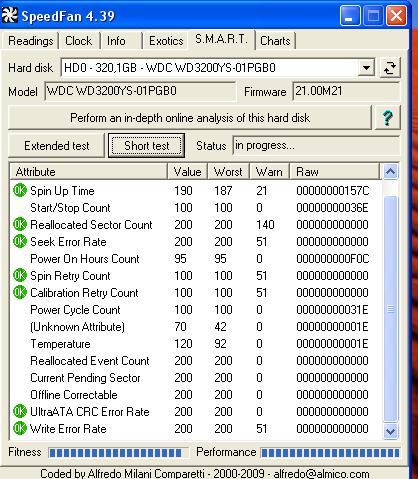Click raw value 000000000F0C
This screenshot has width=418, height=479.
coord(333,259)
